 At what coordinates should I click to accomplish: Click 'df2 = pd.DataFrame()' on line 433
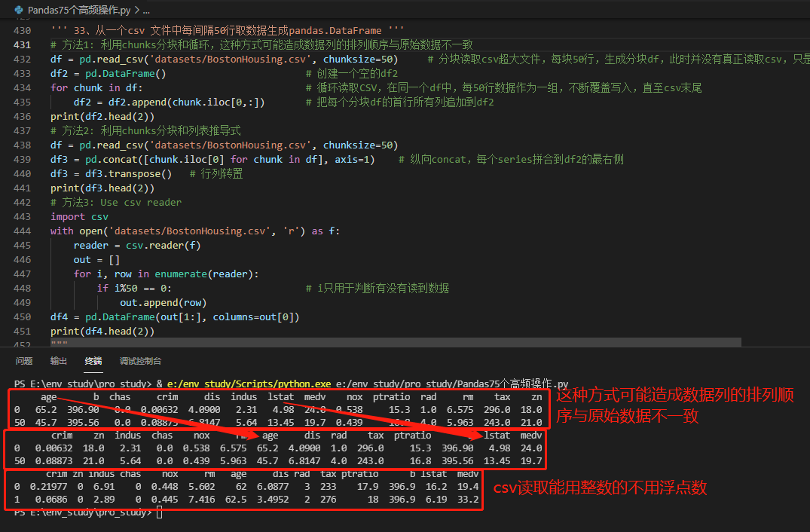(109, 73)
